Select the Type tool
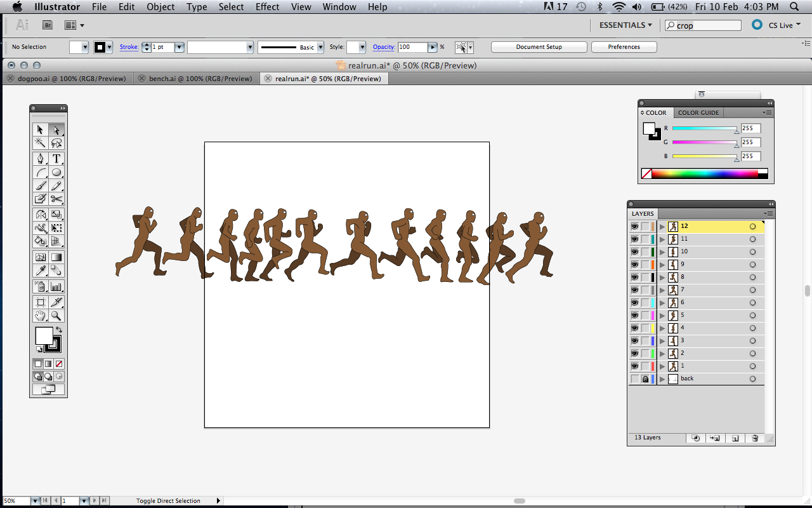The image size is (812, 508). pos(56,159)
